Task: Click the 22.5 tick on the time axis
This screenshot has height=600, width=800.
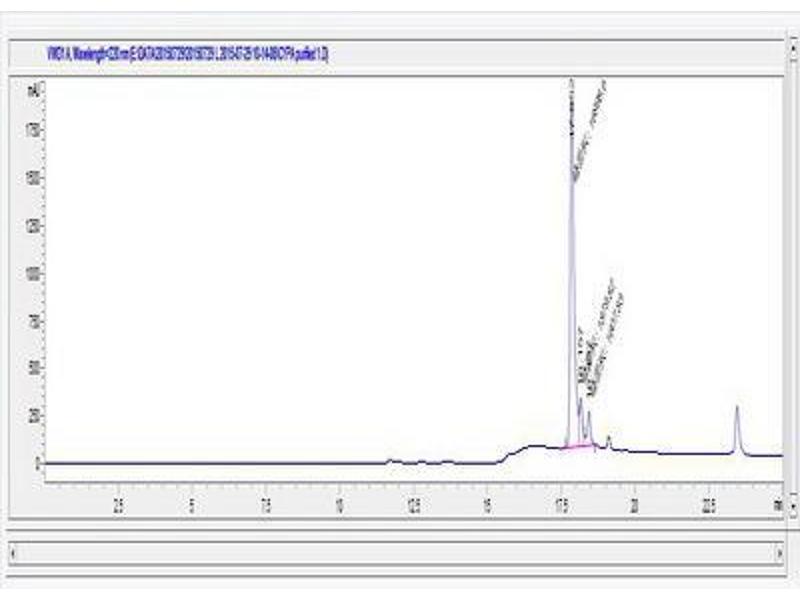Action: pos(708,503)
